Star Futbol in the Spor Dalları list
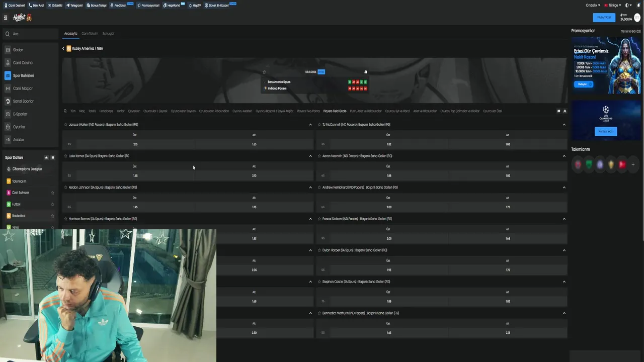644x362 pixels. pyautogui.click(x=52, y=204)
